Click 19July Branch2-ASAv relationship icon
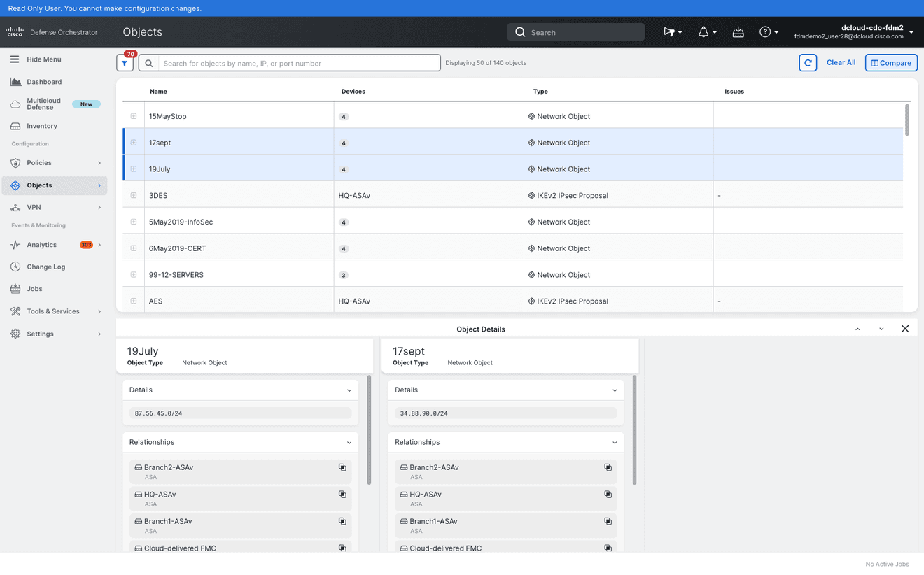 tap(342, 467)
